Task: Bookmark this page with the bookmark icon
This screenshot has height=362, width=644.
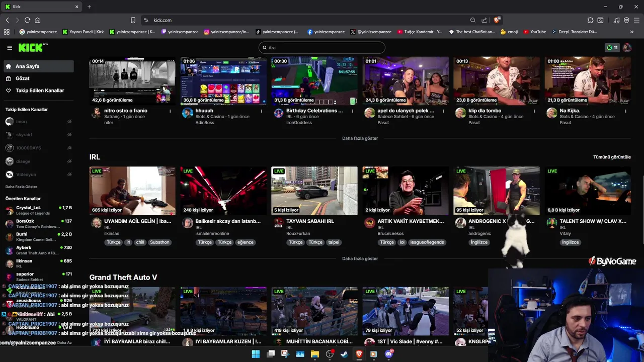Action: click(133, 20)
